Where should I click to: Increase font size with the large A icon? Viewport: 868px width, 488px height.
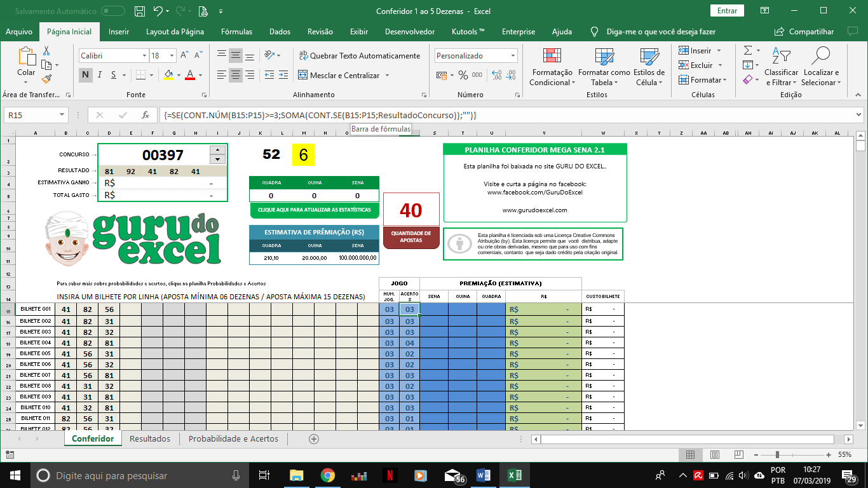point(185,56)
